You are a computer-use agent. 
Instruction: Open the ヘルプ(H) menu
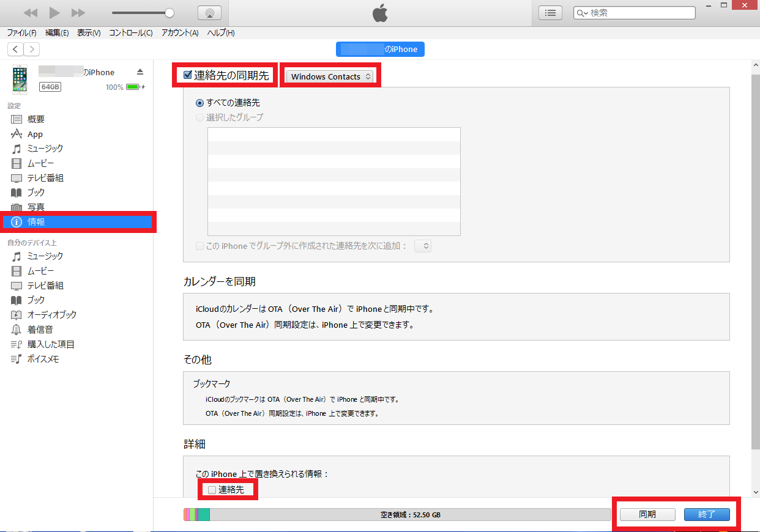221,32
